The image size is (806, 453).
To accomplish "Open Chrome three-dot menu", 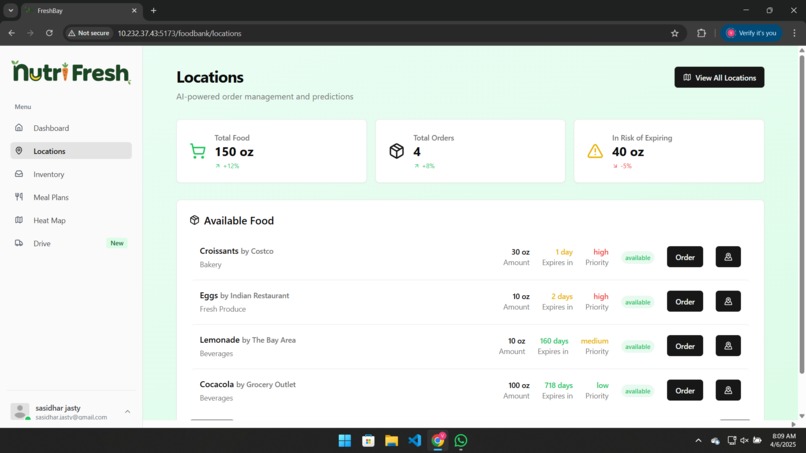I will tap(794, 33).
